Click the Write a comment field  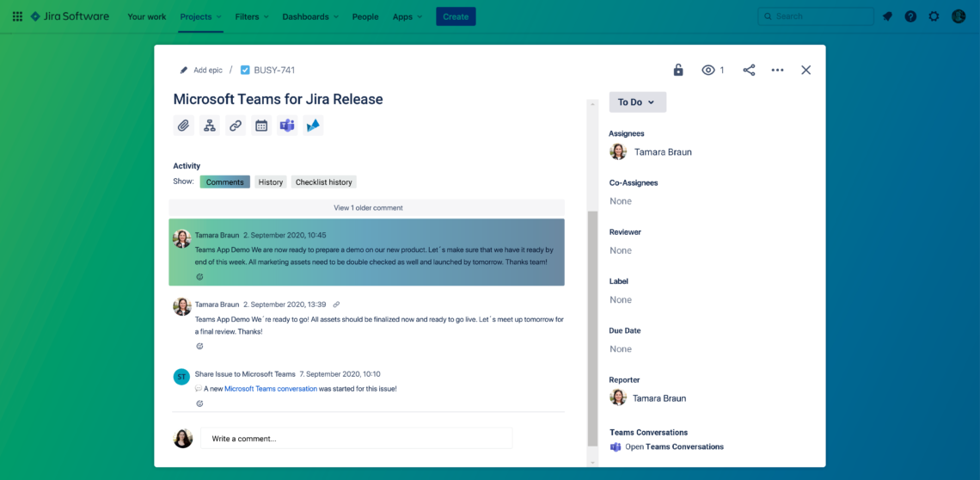pos(356,438)
